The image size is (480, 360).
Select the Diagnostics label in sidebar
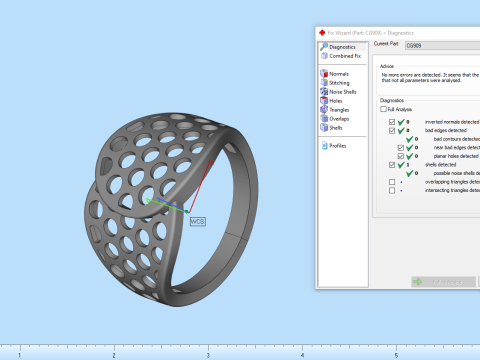tap(342, 47)
